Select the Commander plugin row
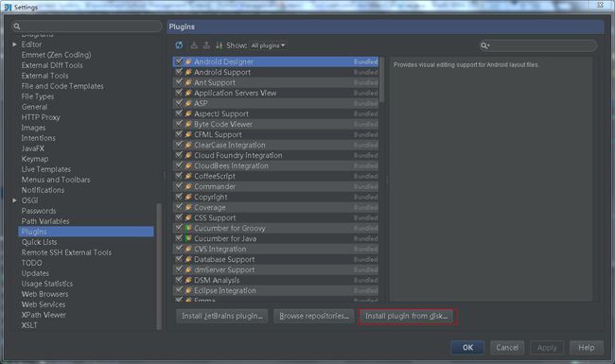The image size is (615, 364). (275, 186)
